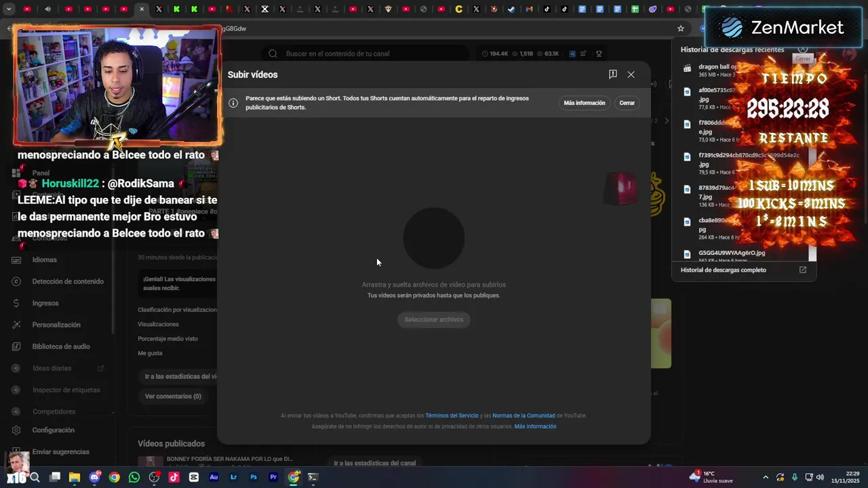Click info icon in Shorts banner
This screenshot has height=488, width=868.
click(x=233, y=103)
